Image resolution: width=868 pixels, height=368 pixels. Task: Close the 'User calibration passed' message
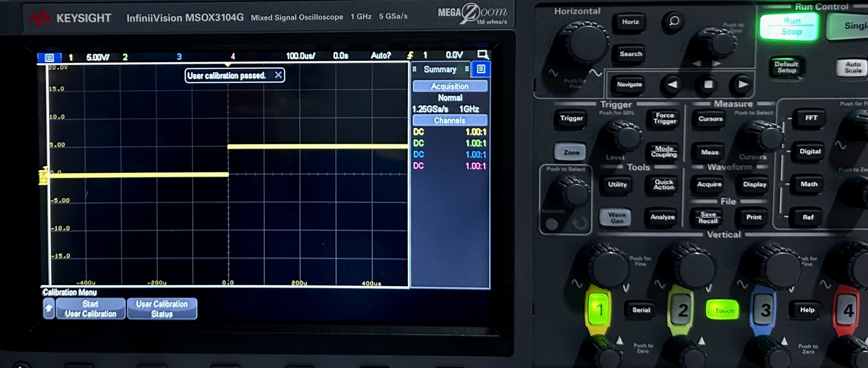(278, 75)
